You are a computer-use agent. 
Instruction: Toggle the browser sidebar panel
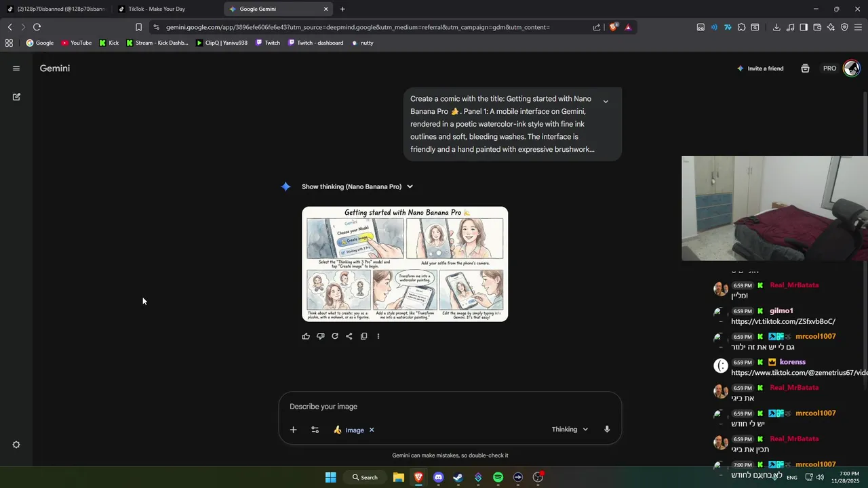804,27
